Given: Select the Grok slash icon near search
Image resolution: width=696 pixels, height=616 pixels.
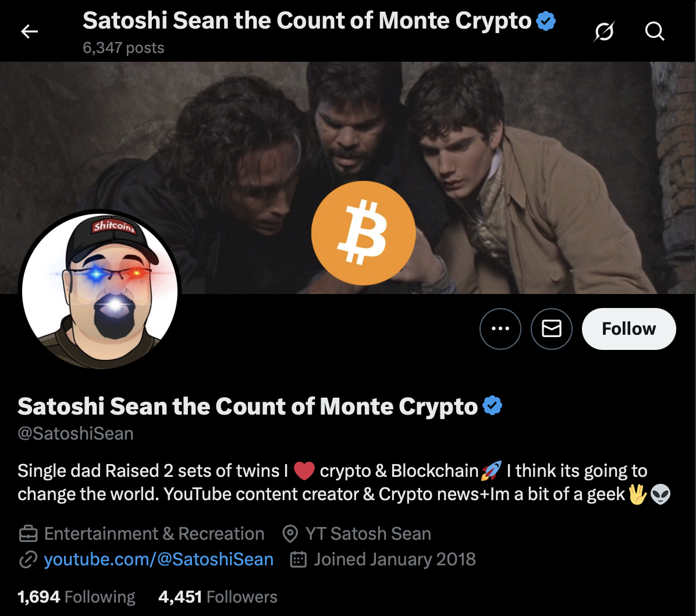Looking at the screenshot, I should click(x=603, y=31).
